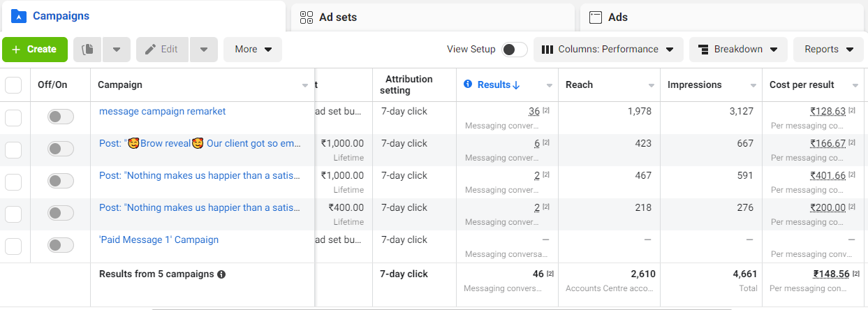Click info icon beside Results from 5 campaigns
This screenshot has width=868, height=310.
(x=221, y=274)
